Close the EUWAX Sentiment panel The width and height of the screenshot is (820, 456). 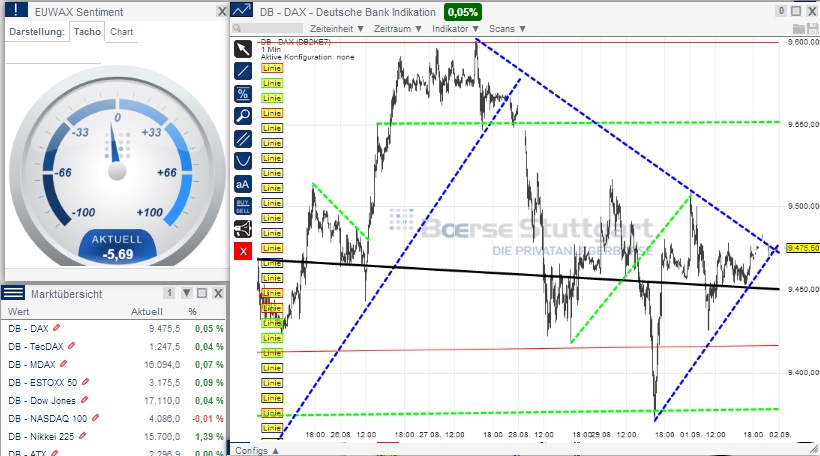[222, 12]
